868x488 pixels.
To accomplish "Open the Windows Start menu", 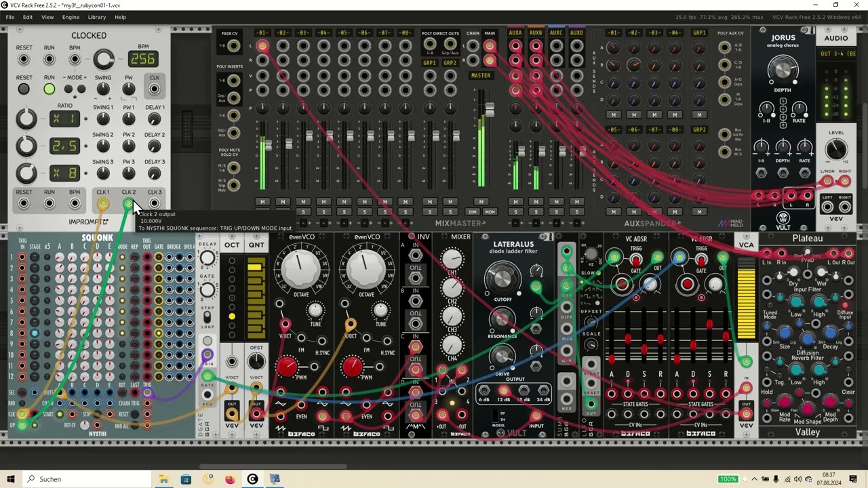I will (11, 479).
